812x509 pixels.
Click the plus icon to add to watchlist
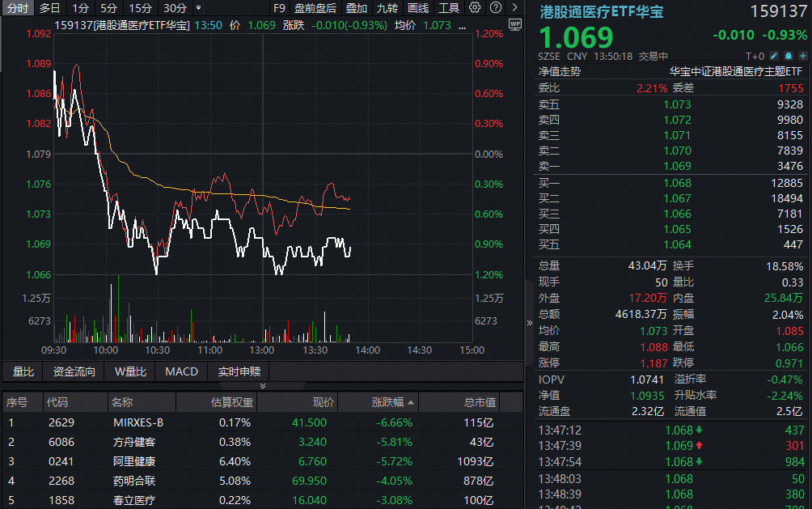pyautogui.click(x=803, y=56)
